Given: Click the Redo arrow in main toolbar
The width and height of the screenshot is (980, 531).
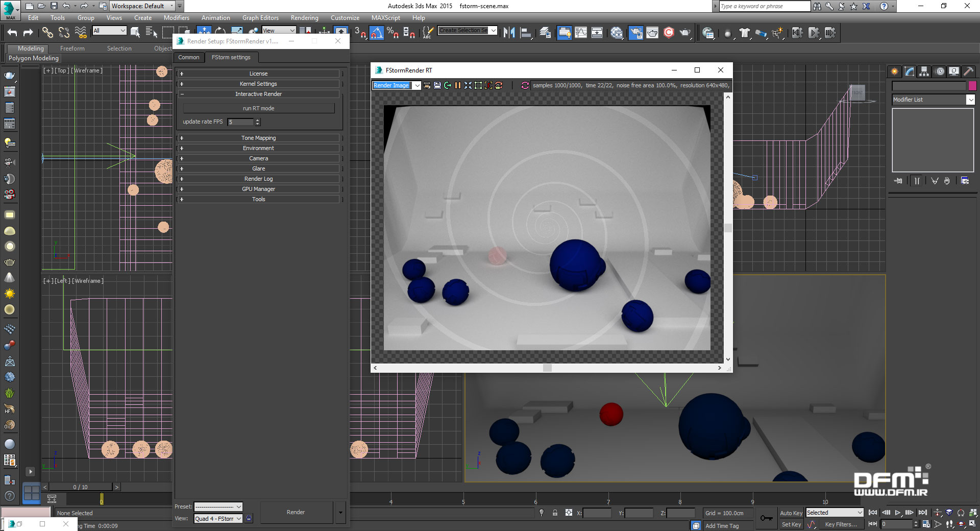Looking at the screenshot, I should coord(29,33).
